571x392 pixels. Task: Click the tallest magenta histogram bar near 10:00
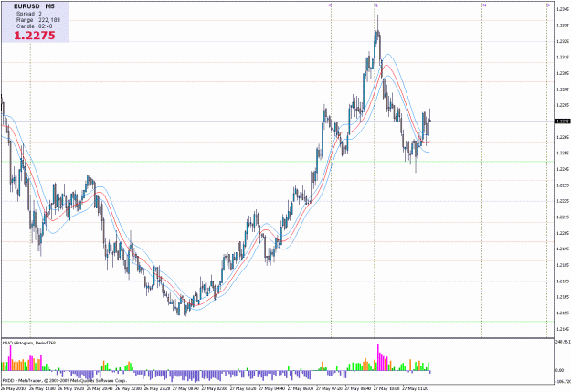(378, 357)
